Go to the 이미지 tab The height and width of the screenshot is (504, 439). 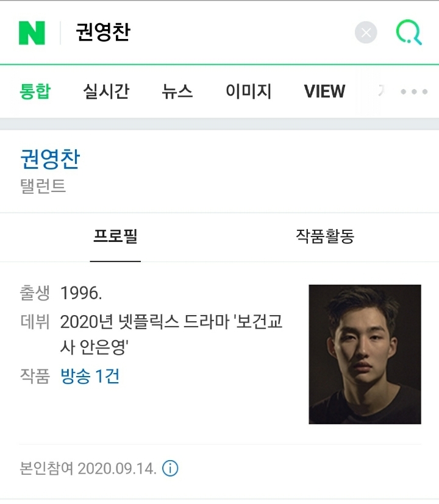(x=248, y=92)
